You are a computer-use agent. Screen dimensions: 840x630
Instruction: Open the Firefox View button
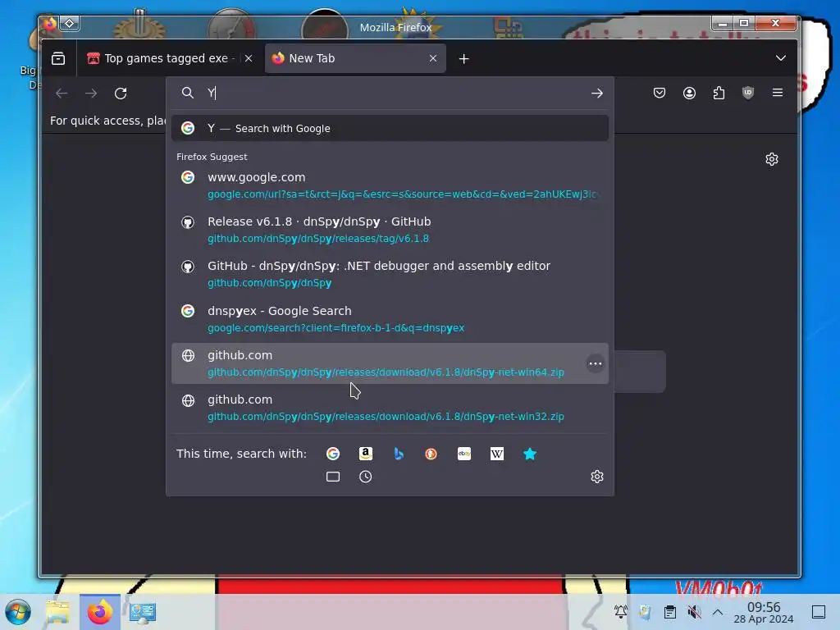(x=58, y=58)
